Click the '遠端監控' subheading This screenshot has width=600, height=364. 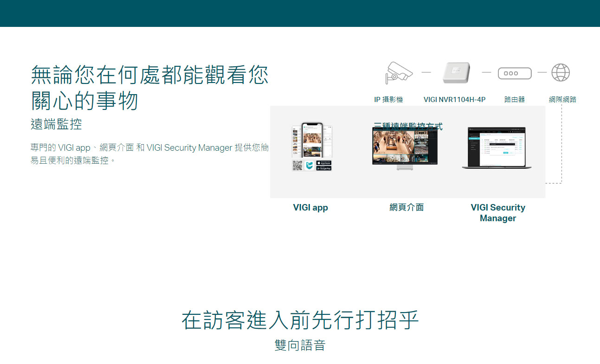coord(56,124)
